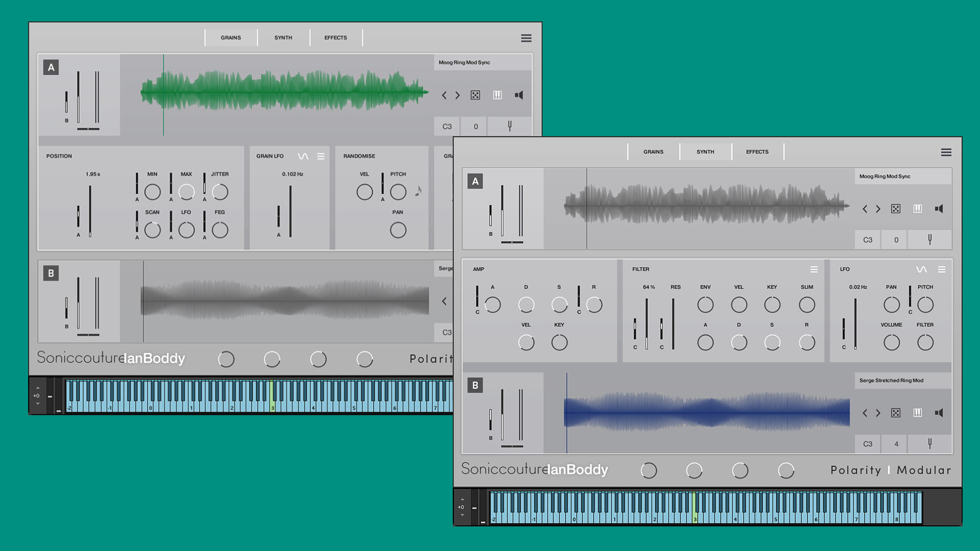Select the sine waveform icon in LFO panel
The width and height of the screenshot is (980, 551).
921,269
